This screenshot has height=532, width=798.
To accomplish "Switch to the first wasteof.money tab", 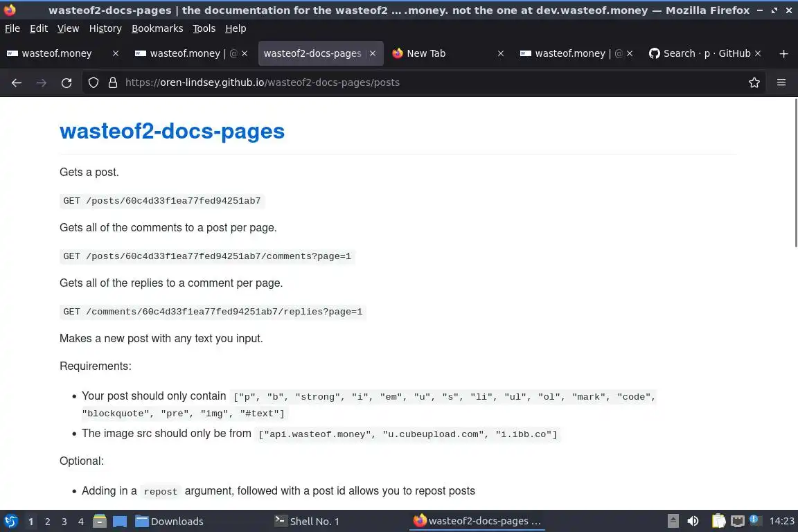I will coord(57,53).
